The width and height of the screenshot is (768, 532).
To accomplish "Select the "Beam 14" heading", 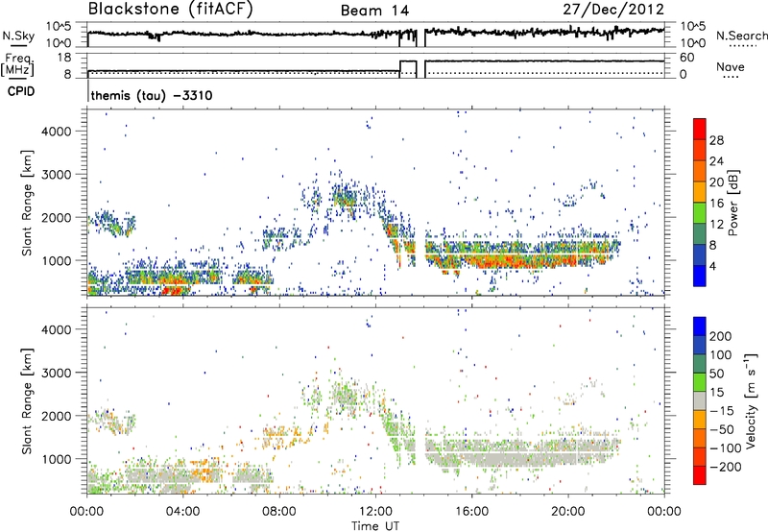I will point(374,11).
